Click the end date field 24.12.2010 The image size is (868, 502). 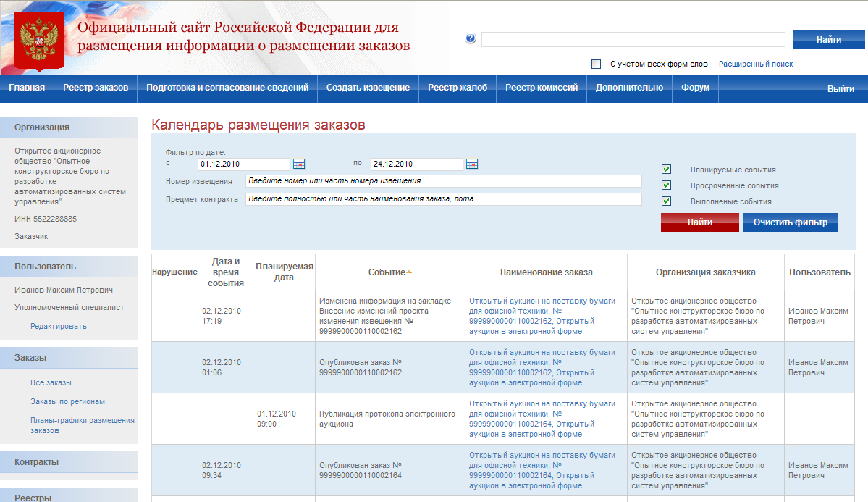[x=416, y=164]
